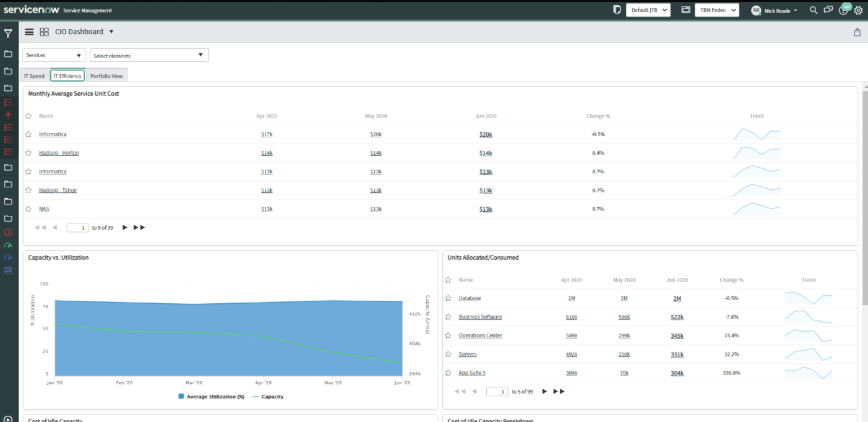Toggle the Capacity legend line
Image resolution: width=868 pixels, height=422 pixels.
[x=256, y=396]
